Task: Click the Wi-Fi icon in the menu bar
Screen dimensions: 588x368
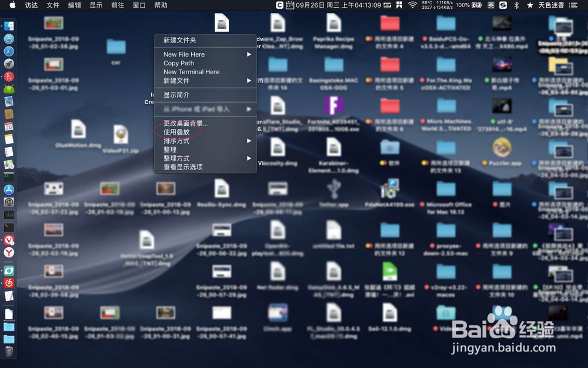Action: point(413,5)
